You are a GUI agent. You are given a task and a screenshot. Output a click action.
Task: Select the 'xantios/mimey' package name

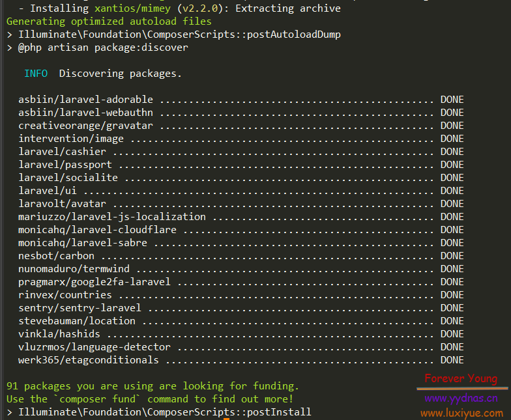tap(133, 8)
